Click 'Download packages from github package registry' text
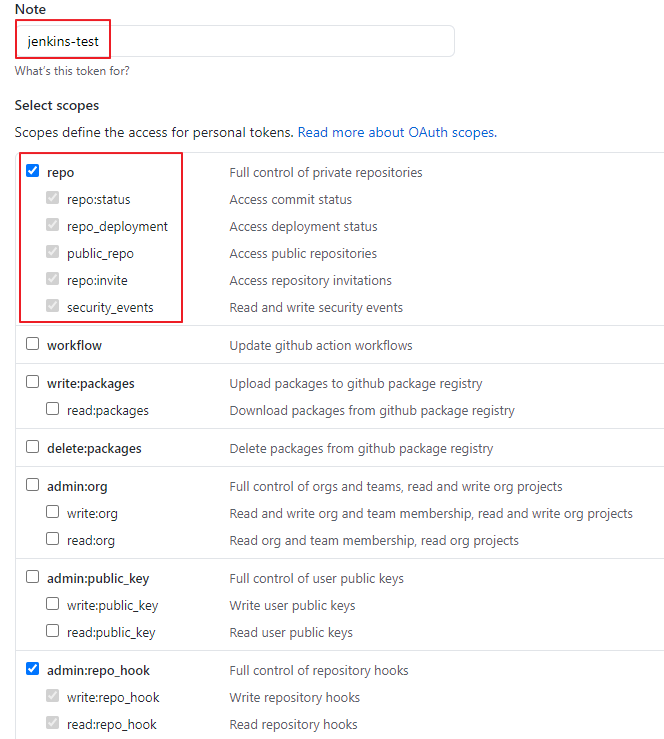Screen dimensions: 664x739 [372, 411]
